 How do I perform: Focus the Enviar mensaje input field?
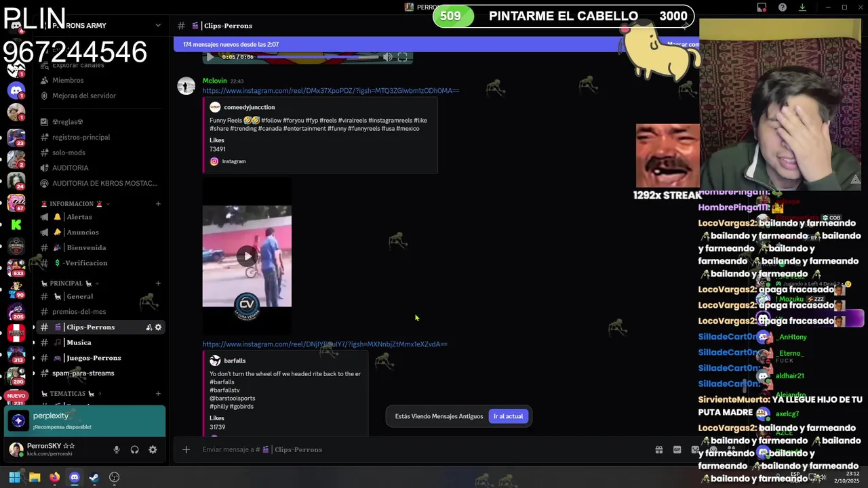[420, 449]
